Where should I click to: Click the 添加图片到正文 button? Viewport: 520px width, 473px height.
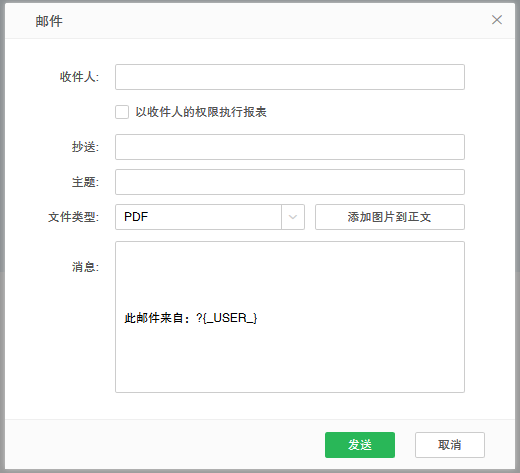[x=390, y=217]
